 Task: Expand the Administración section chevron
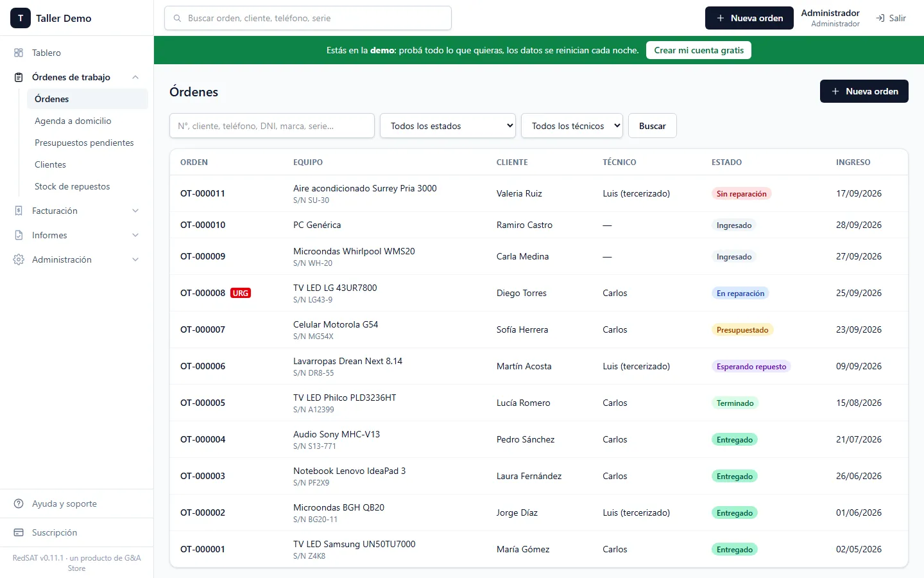coord(135,259)
